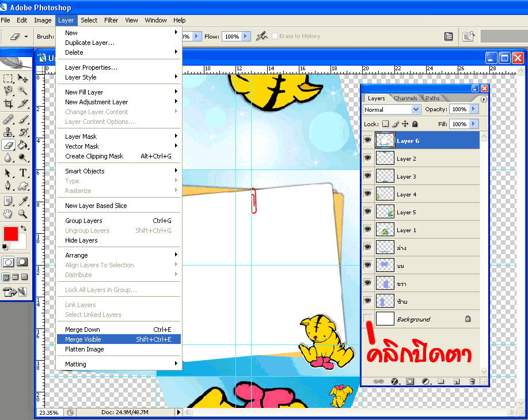Choose Hide Layers from the menu
528x420 pixels.
[119, 240]
